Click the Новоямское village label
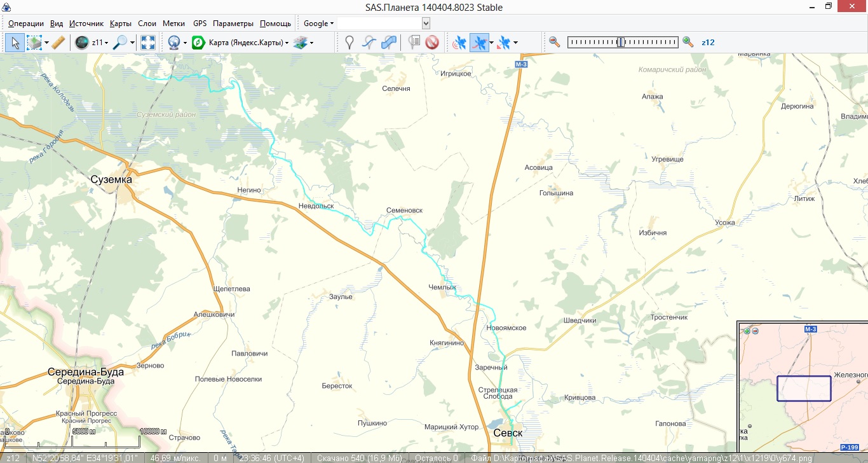The width and height of the screenshot is (868, 463). click(506, 328)
